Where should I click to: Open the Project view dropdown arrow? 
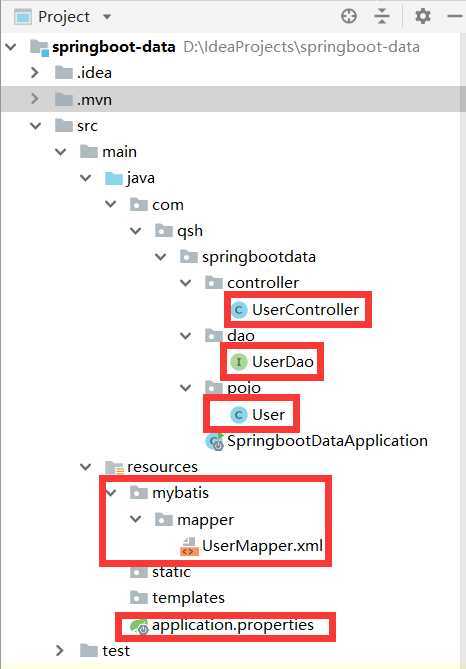pyautogui.click(x=107, y=17)
